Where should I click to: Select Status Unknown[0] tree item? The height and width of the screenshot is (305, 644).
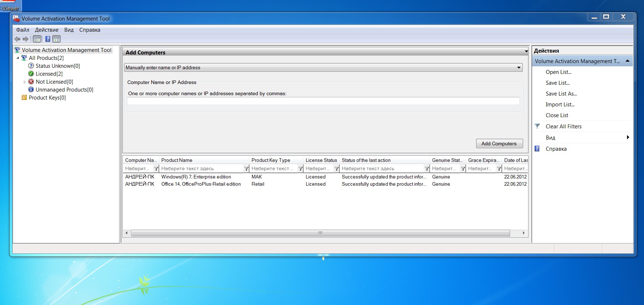coord(58,66)
